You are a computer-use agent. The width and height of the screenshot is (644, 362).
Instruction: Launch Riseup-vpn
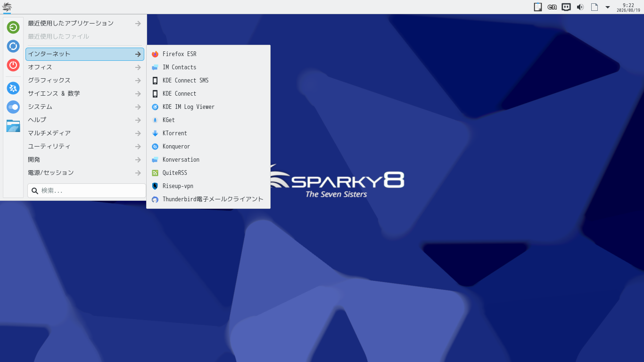[208, 186]
